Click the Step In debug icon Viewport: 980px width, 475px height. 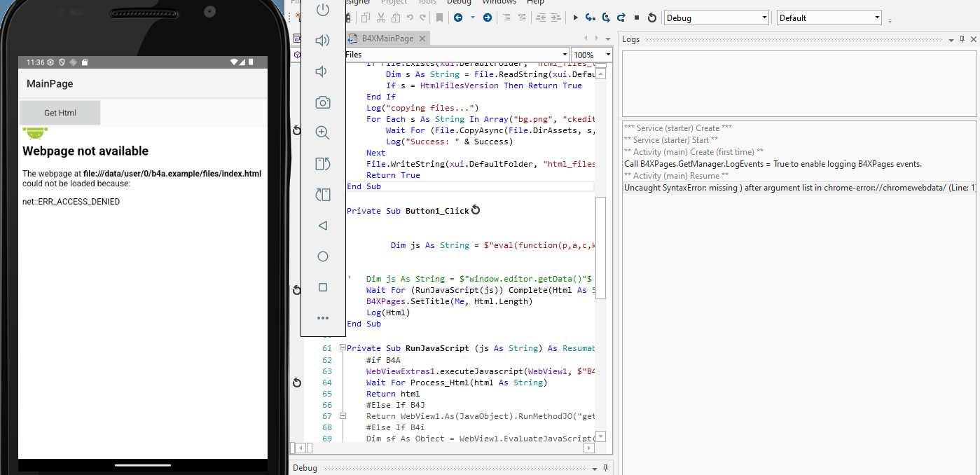591,18
